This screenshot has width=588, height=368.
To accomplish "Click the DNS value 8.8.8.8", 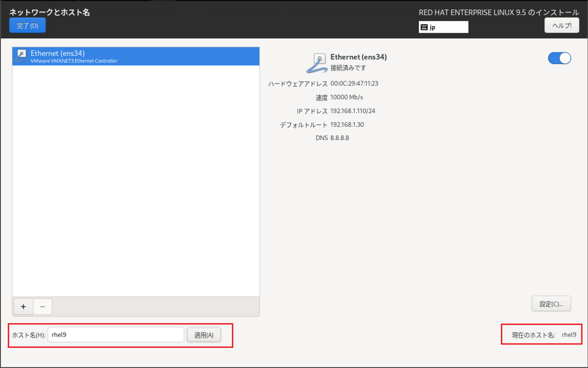I will pyautogui.click(x=340, y=138).
